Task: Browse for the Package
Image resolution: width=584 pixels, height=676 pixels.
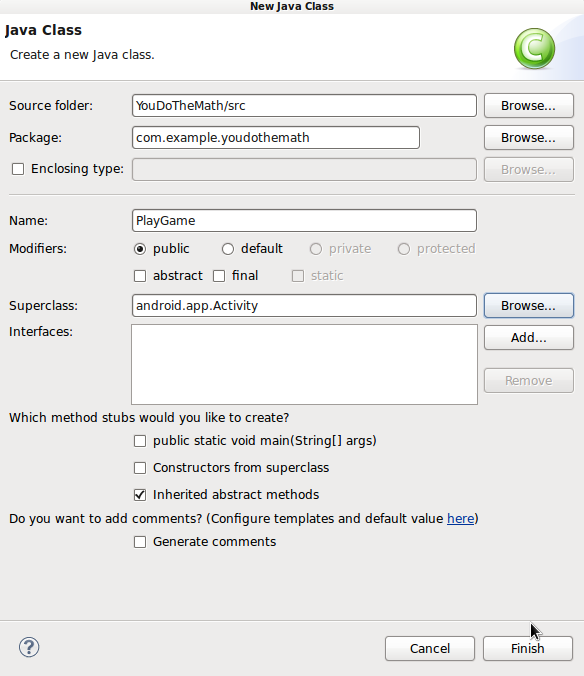Action: pyautogui.click(x=528, y=138)
